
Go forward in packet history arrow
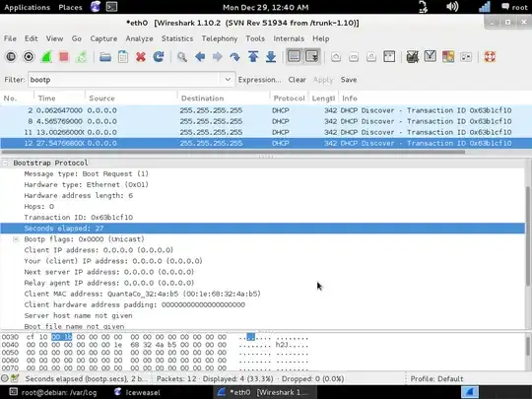[x=218, y=57]
